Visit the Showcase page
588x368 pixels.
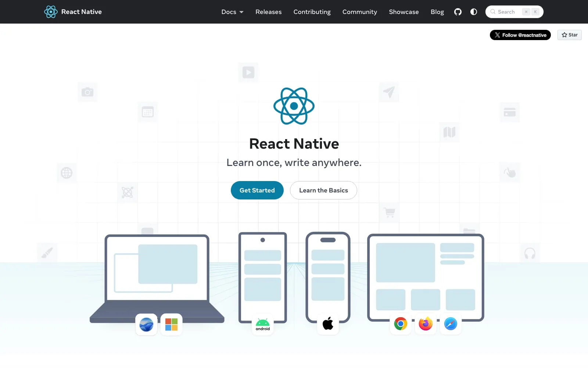point(404,12)
